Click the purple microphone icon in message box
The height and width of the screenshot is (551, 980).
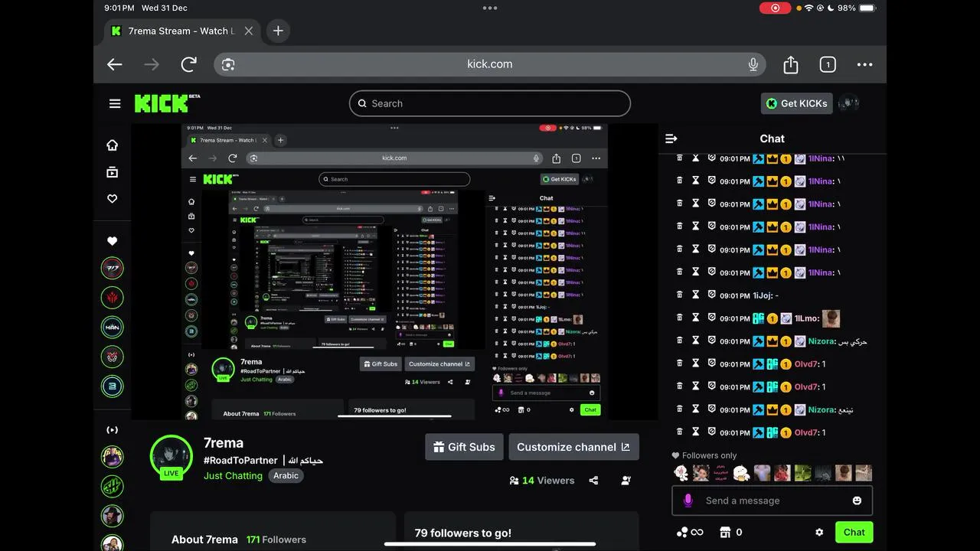pos(688,500)
